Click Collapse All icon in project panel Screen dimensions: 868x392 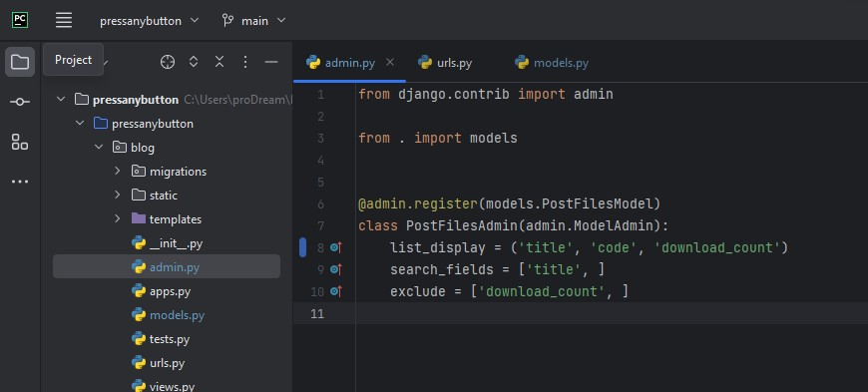pyautogui.click(x=219, y=62)
